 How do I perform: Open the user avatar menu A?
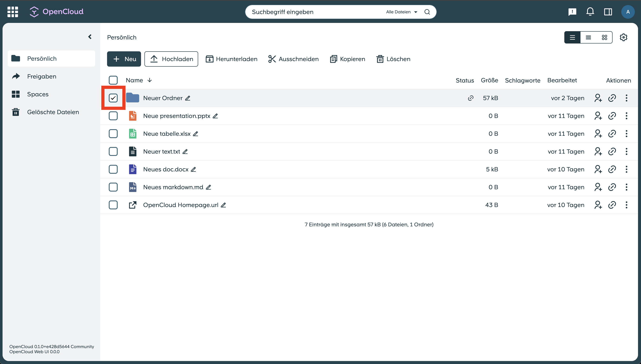coord(628,12)
